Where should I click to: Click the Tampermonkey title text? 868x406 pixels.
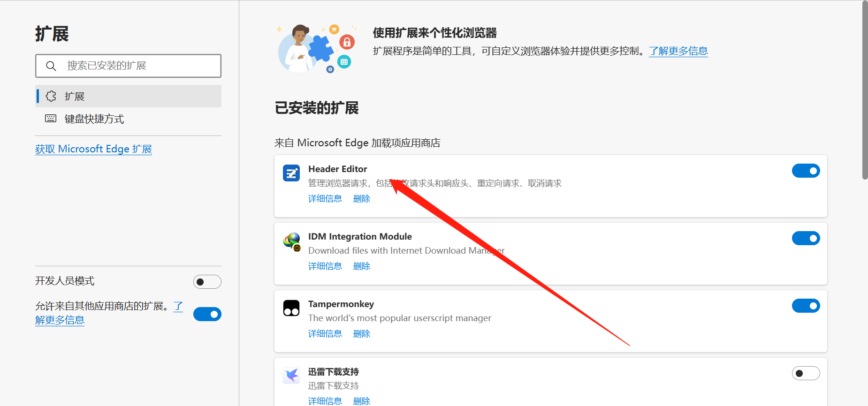pos(341,304)
